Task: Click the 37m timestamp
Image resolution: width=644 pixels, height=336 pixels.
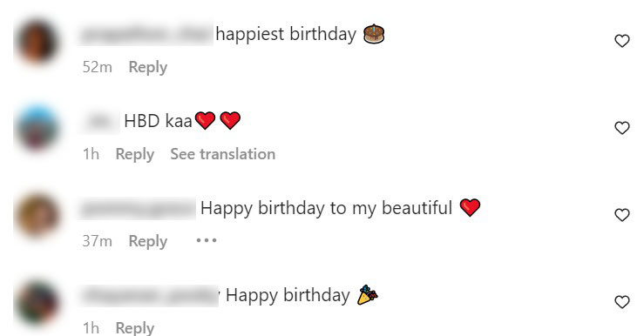Action: (x=98, y=241)
